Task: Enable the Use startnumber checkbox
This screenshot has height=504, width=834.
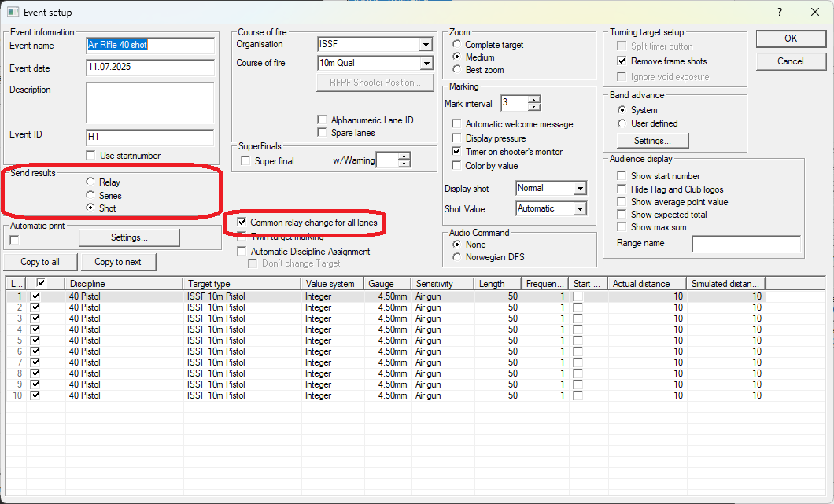Action: coord(90,155)
